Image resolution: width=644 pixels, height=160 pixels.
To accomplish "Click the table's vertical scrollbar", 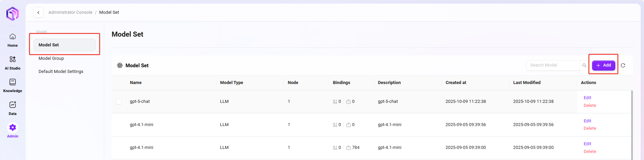I will 632,124.
